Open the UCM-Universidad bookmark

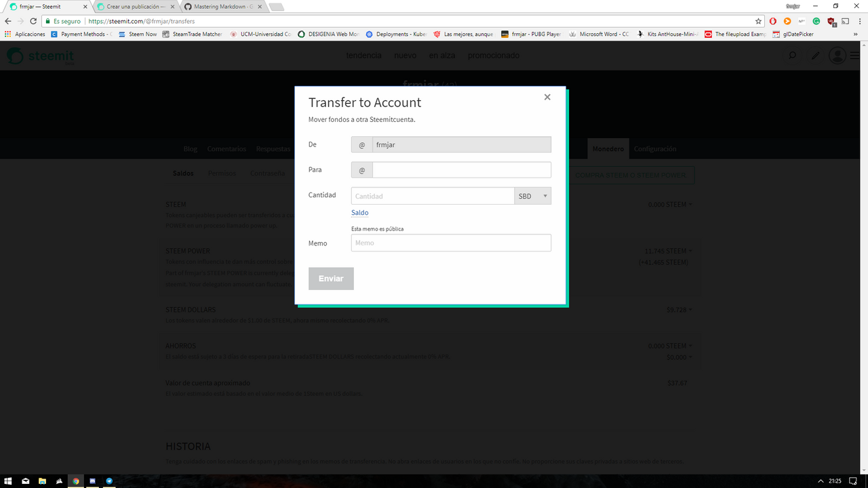260,34
